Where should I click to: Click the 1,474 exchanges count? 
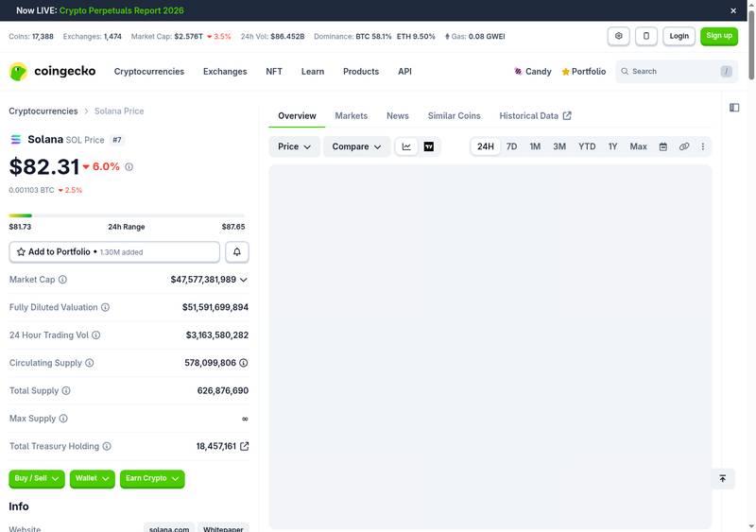pyautogui.click(x=112, y=36)
